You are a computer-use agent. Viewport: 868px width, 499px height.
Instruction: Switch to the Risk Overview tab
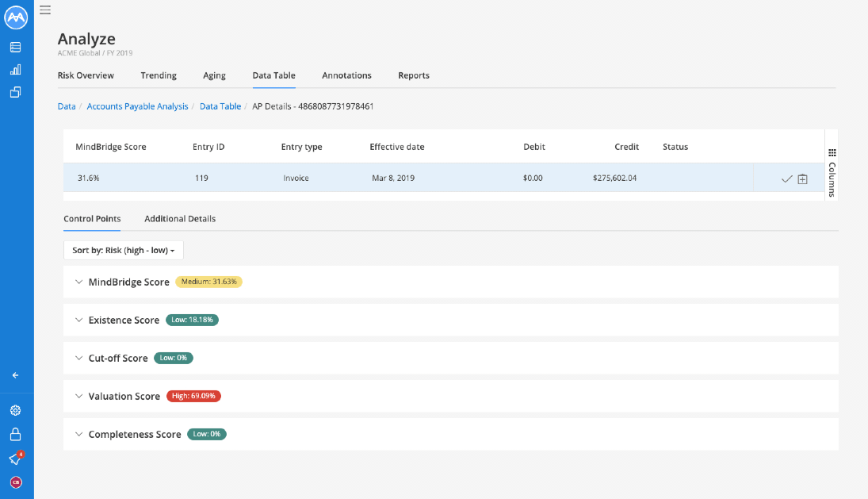(x=86, y=75)
